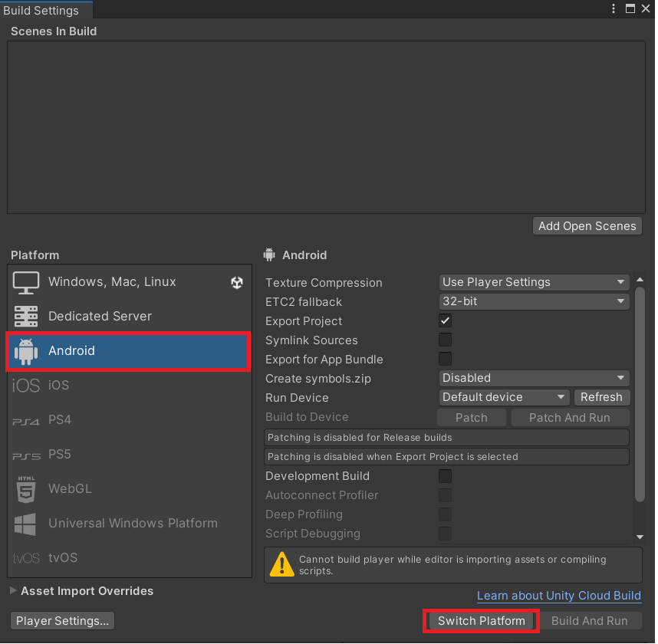Click the WebGL HTML5 shield icon

tap(26, 490)
